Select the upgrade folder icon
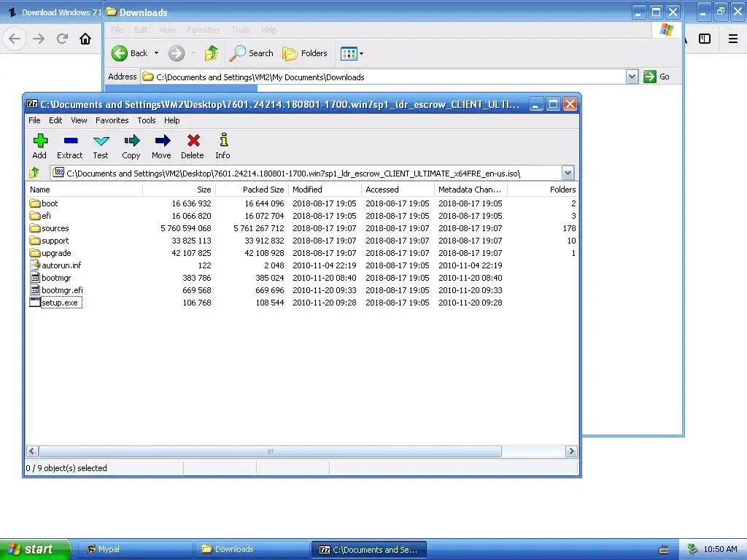 tap(35, 253)
